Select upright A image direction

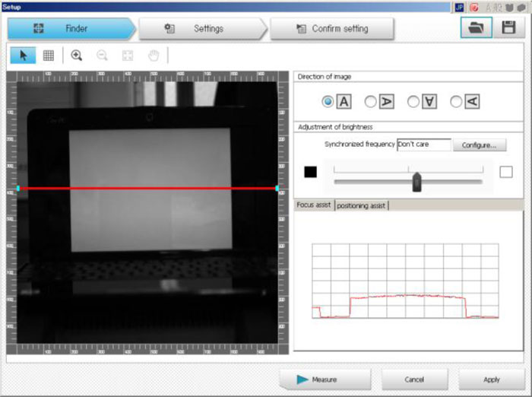(x=328, y=101)
